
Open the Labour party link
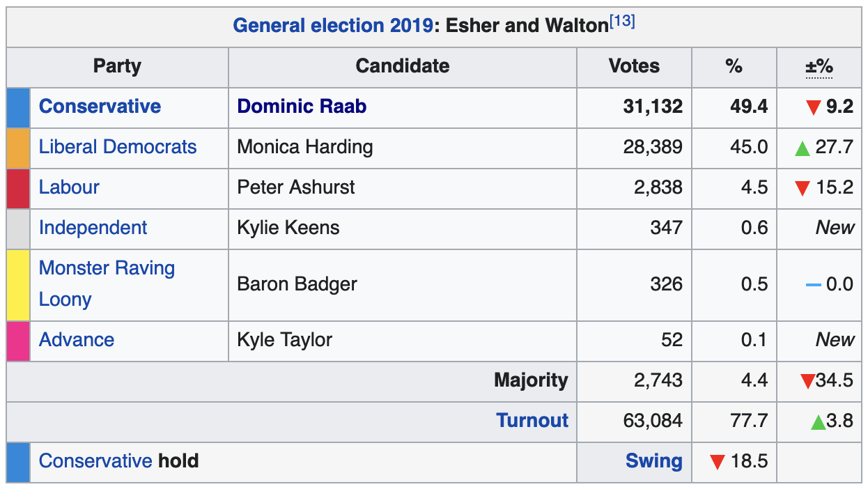tap(69, 187)
